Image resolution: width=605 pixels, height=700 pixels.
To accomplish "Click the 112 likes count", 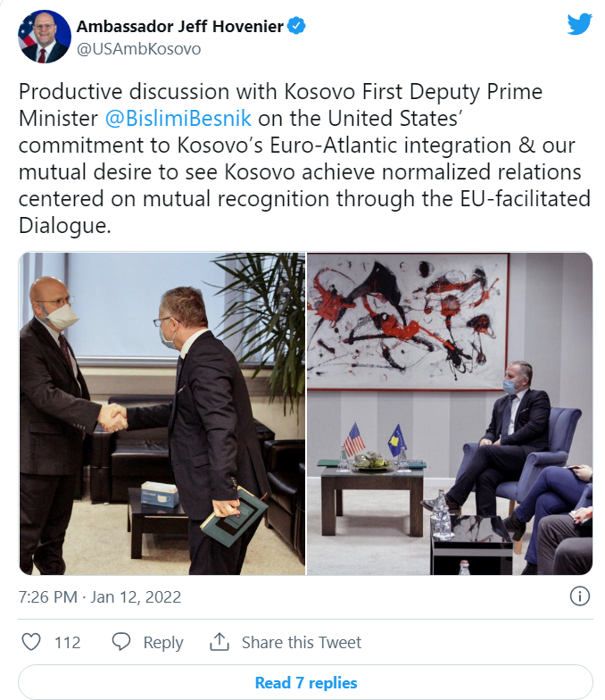I will tap(68, 642).
